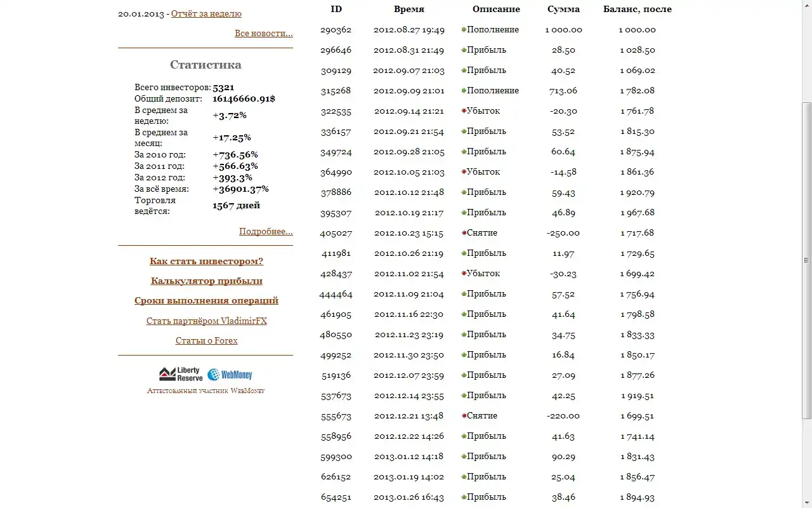
Task: Open Подробнее link under statistics
Action: pyautogui.click(x=266, y=231)
